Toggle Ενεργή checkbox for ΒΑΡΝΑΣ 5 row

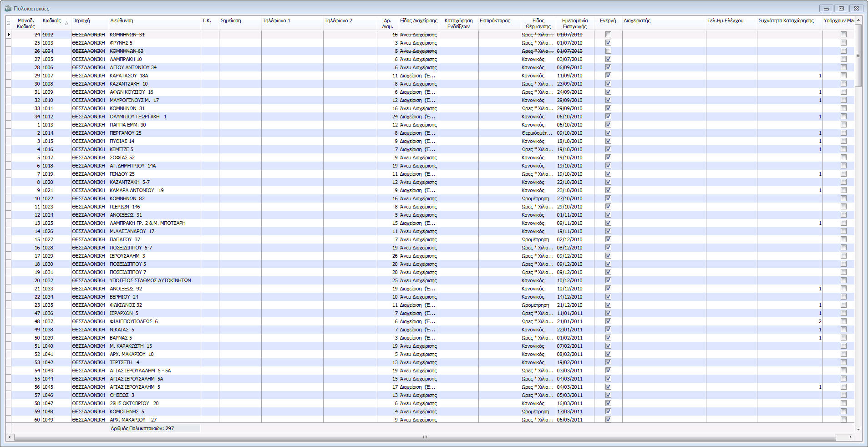point(608,338)
